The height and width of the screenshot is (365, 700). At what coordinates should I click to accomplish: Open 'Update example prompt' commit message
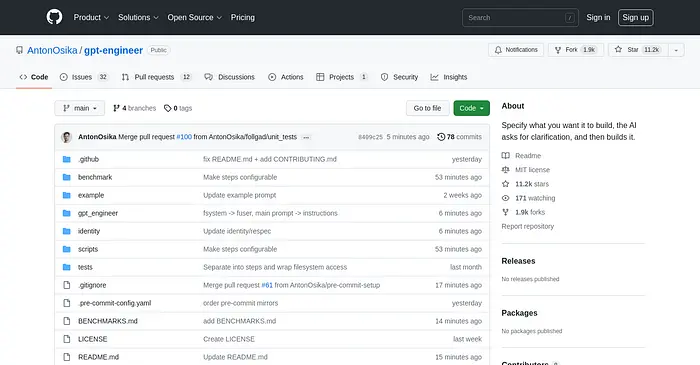click(x=240, y=195)
